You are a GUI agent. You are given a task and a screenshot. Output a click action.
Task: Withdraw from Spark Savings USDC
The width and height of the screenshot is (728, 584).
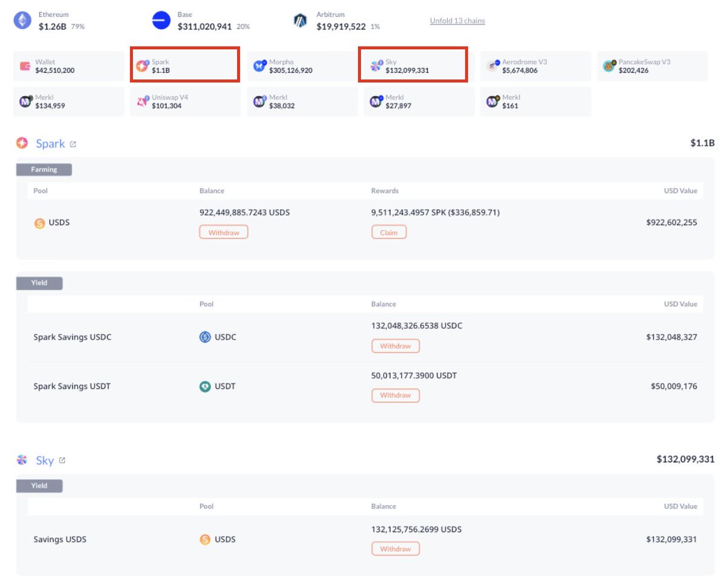[396, 346]
